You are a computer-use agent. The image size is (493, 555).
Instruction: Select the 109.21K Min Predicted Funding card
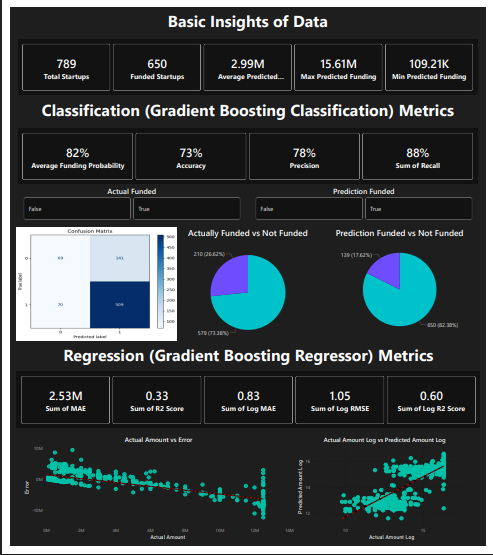click(x=429, y=68)
